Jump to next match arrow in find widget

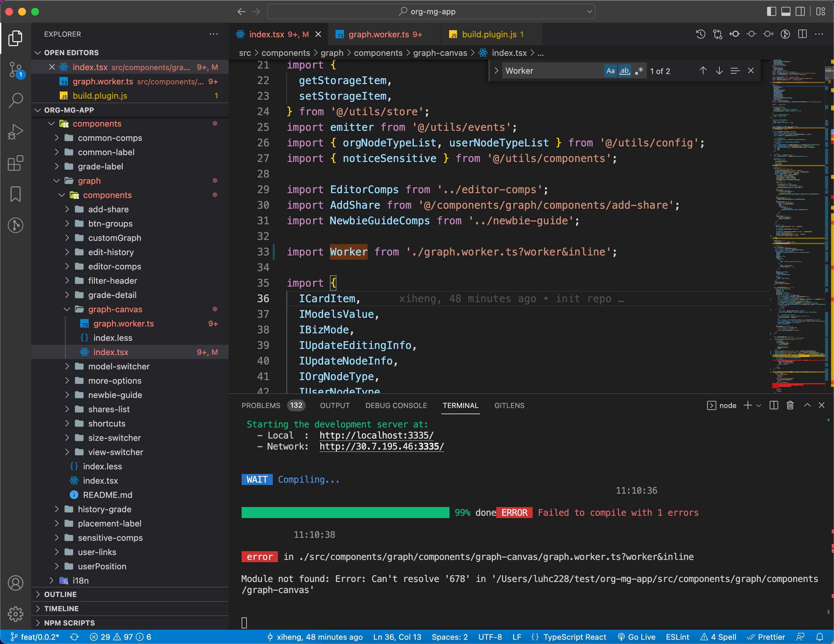pos(719,71)
